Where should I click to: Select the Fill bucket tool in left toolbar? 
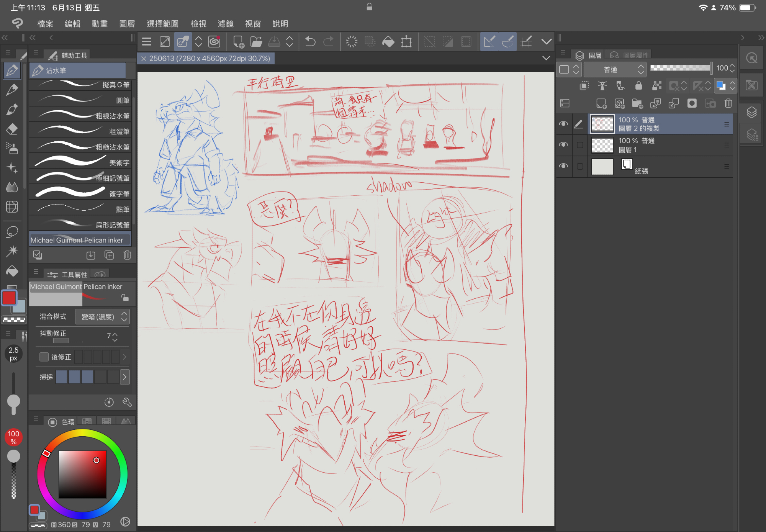pyautogui.click(x=12, y=272)
